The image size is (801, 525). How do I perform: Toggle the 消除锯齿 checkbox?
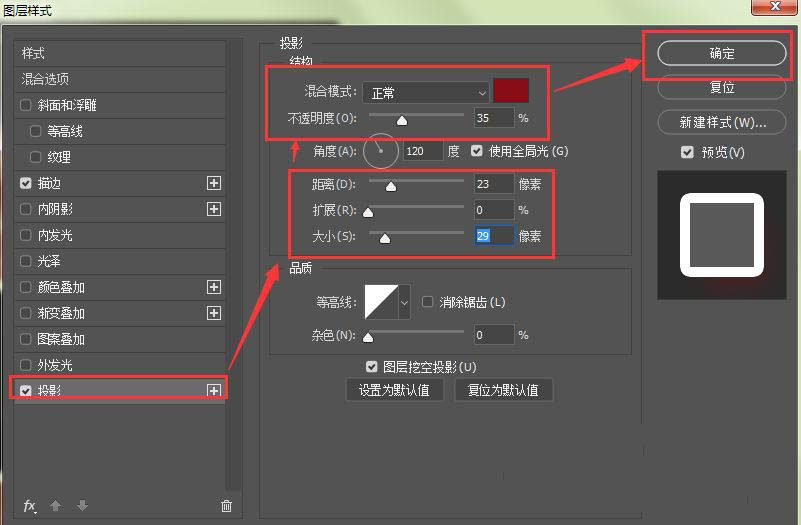click(427, 302)
